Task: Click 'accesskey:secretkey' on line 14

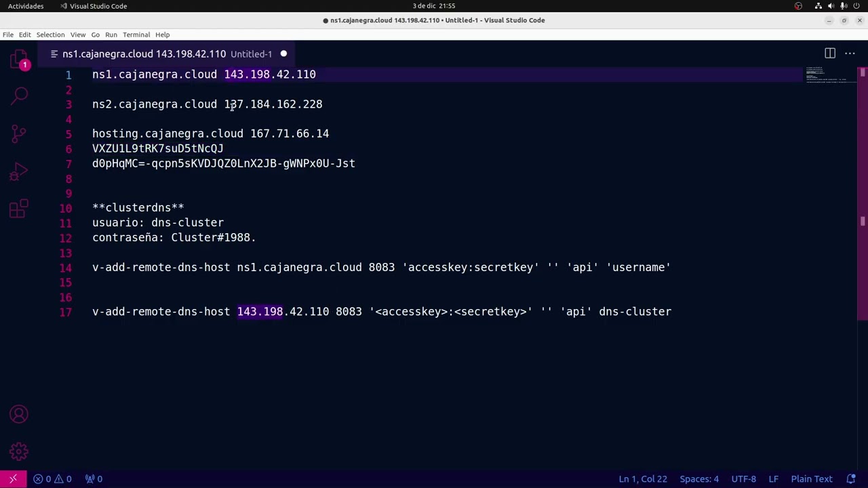Action: click(x=471, y=267)
